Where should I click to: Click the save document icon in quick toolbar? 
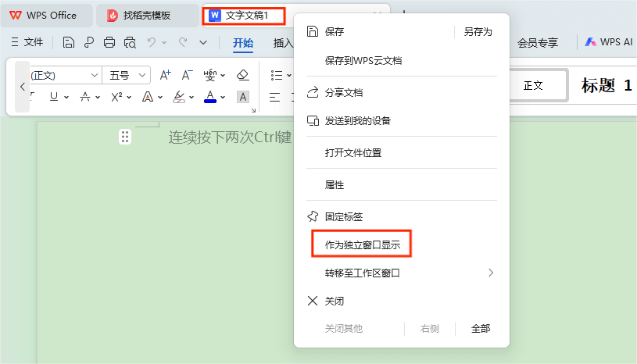click(68, 42)
